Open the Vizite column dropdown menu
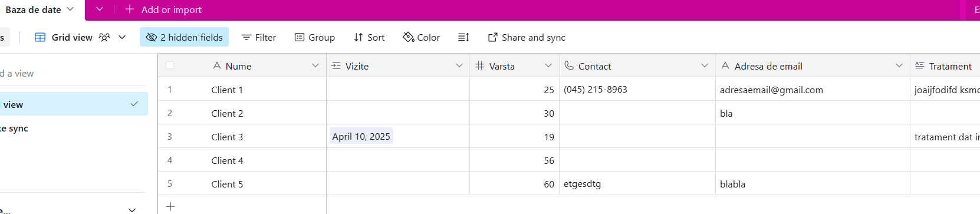 459,65
